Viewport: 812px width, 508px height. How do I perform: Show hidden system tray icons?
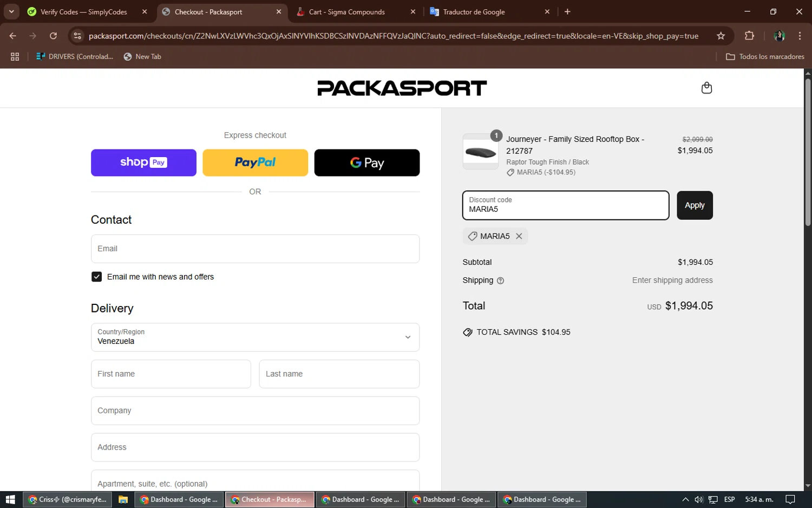(x=685, y=499)
